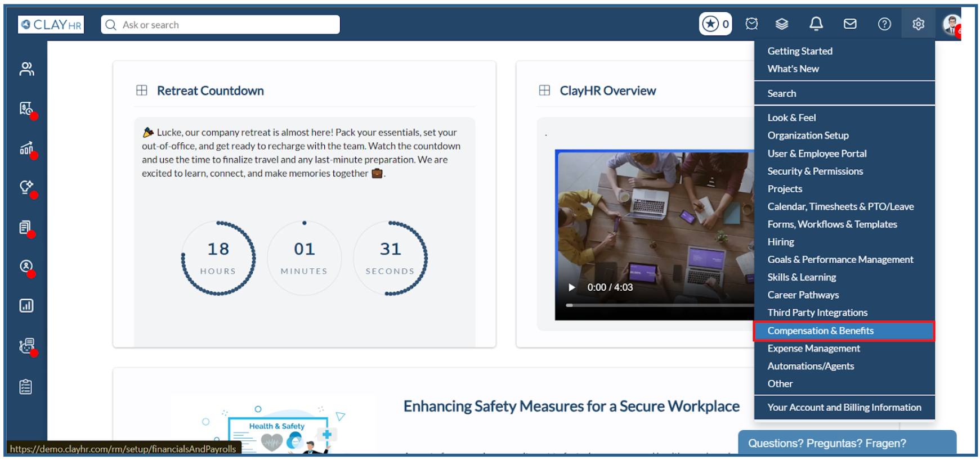This screenshot has width=980, height=460.
Task: Open the people icon in sidebar
Action: click(26, 69)
